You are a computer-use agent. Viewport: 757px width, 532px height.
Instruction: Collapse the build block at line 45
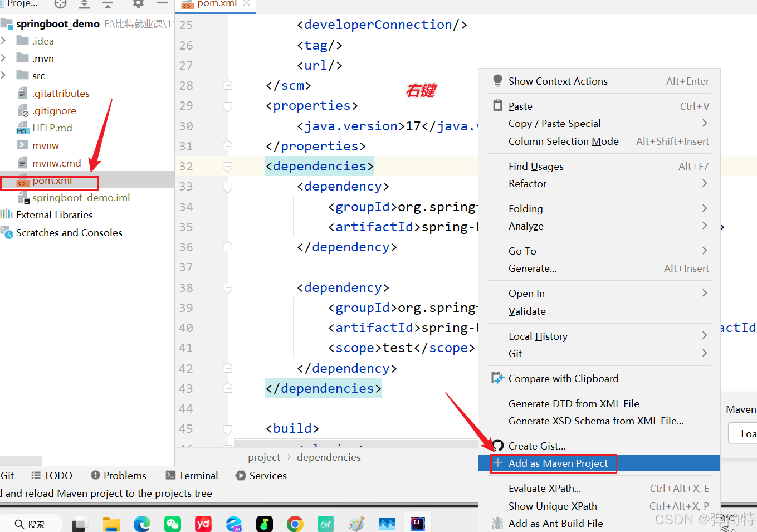click(228, 428)
